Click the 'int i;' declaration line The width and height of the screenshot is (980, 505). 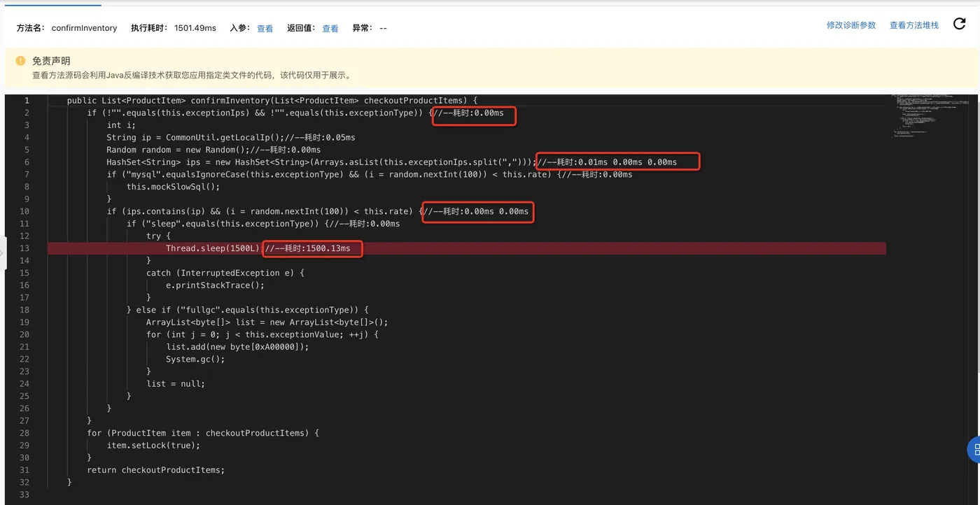[x=121, y=125]
